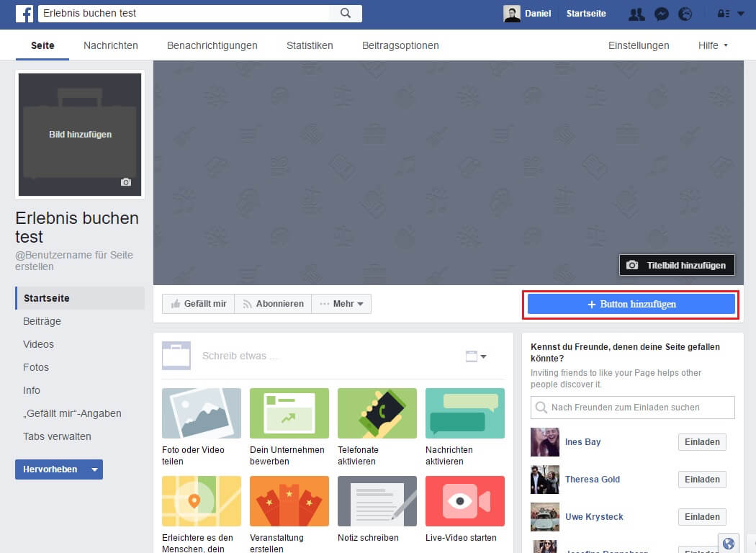Click Ines Bay's profile thumbnail
This screenshot has height=553, width=756.
pyautogui.click(x=545, y=441)
